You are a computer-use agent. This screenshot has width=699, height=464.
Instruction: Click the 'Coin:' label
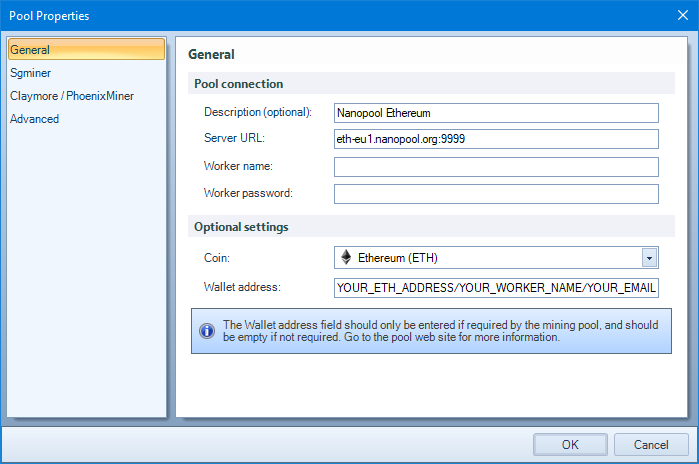point(217,258)
